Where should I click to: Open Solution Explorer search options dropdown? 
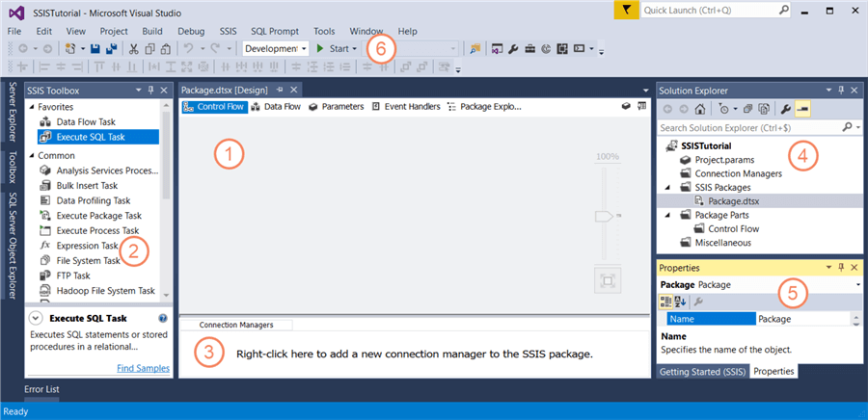coord(858,127)
